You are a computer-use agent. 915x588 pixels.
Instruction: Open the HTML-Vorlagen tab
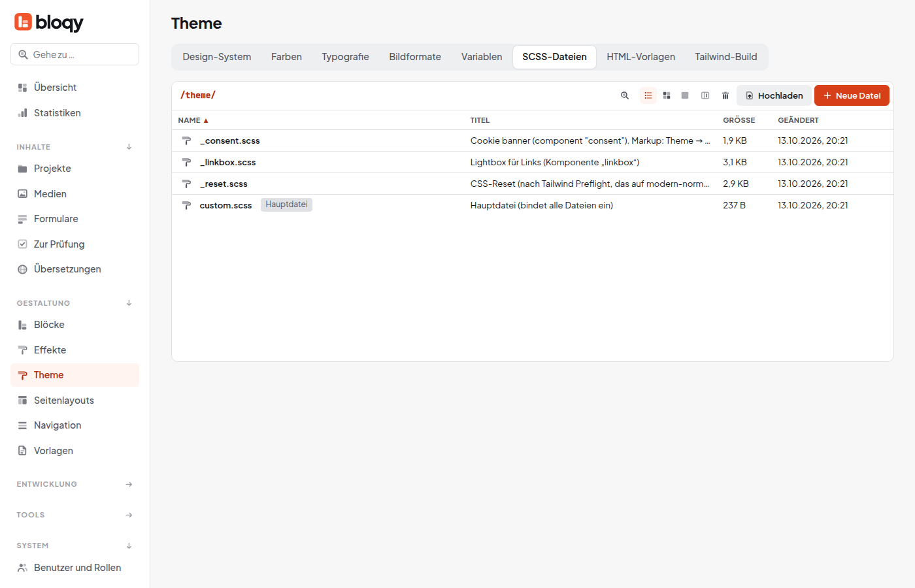tap(640, 57)
